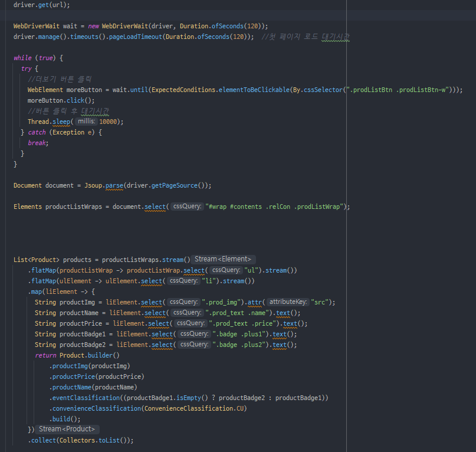Click the "li" selector string

click(x=209, y=281)
